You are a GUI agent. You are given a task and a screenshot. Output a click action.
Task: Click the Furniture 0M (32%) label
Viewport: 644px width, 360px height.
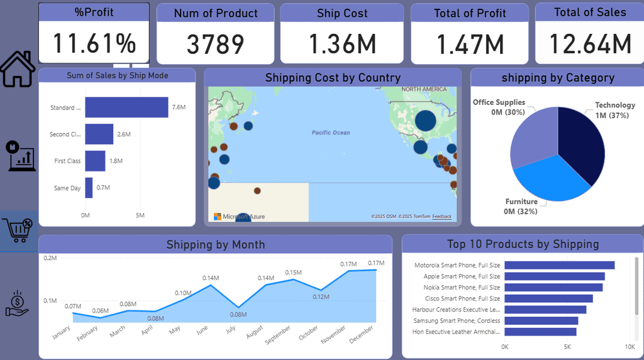tap(521, 207)
